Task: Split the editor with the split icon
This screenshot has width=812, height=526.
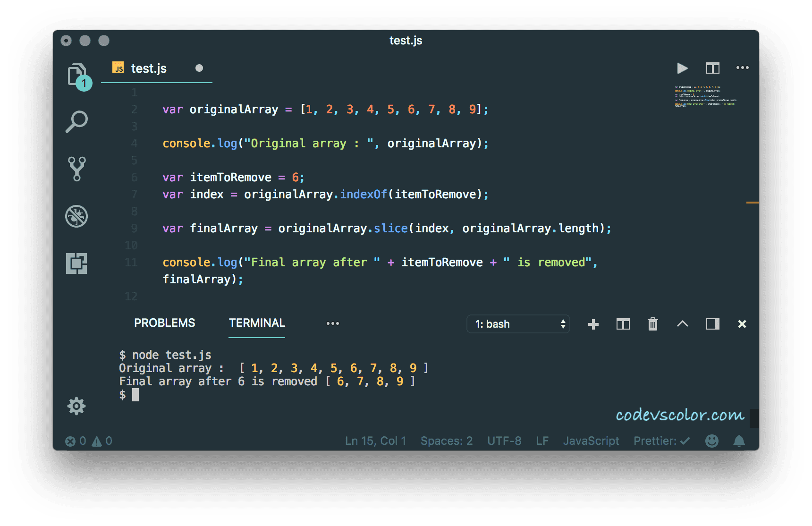Action: pos(712,68)
